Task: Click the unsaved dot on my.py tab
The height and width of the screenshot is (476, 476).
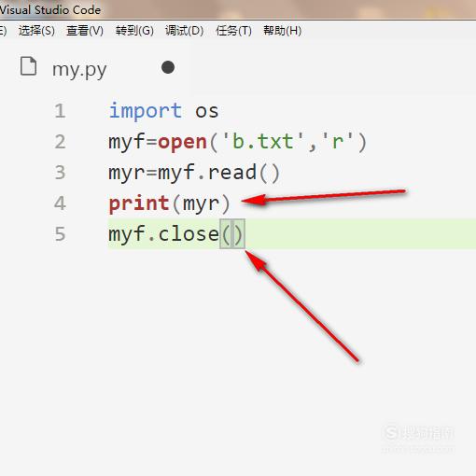Action: (168, 67)
